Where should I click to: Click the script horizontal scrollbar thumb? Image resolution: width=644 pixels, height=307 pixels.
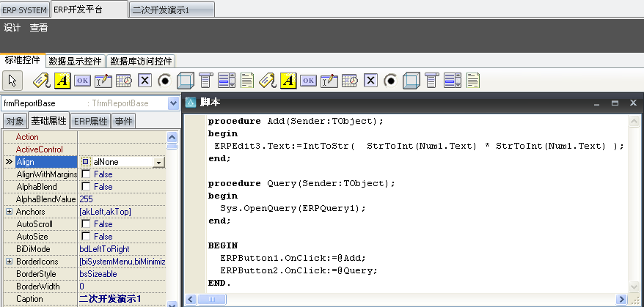[x=212, y=300]
